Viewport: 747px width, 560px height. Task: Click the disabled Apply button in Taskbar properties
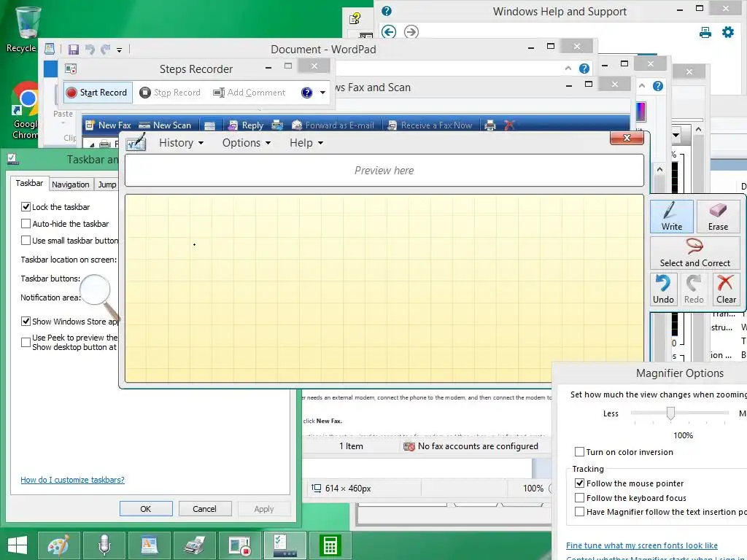coord(264,508)
